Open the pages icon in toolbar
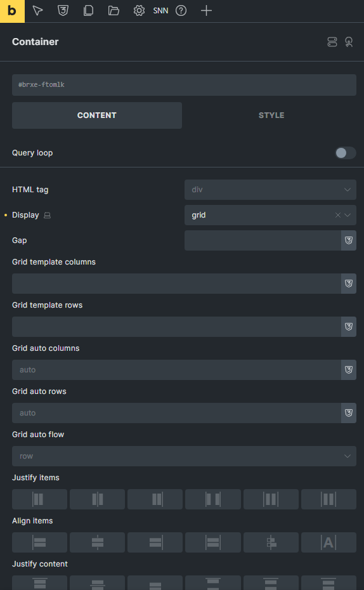 [x=88, y=11]
